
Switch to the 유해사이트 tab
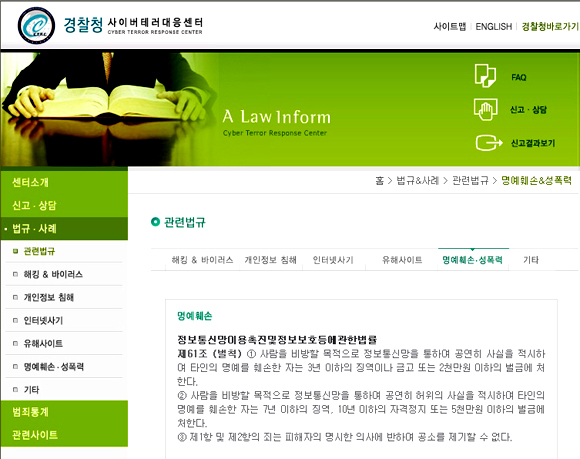point(402,260)
